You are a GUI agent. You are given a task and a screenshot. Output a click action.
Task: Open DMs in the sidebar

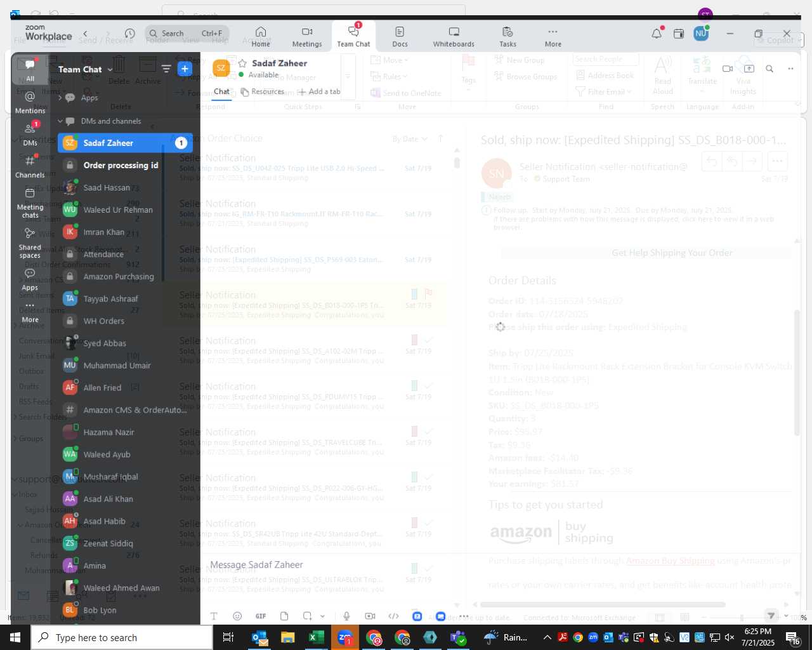pos(30,134)
